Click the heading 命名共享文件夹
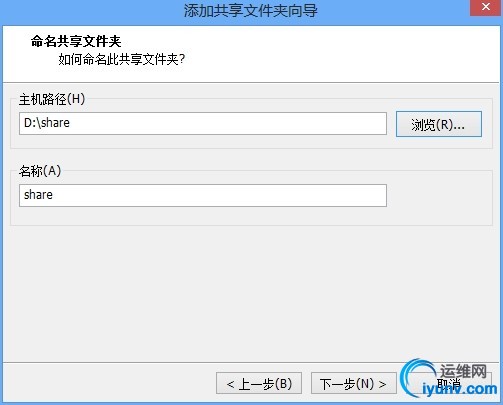This screenshot has height=405, width=503. [76, 41]
